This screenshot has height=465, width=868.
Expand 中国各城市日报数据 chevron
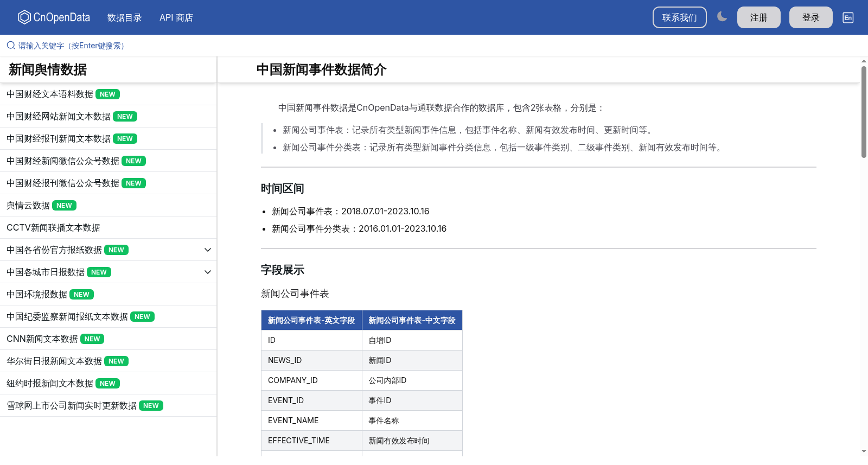207,272
